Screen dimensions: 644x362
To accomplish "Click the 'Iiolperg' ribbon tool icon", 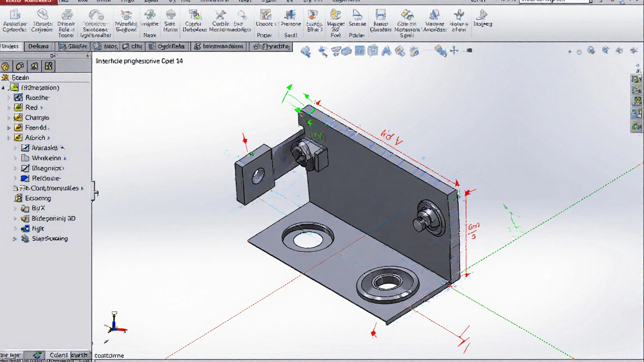I will click(x=482, y=15).
